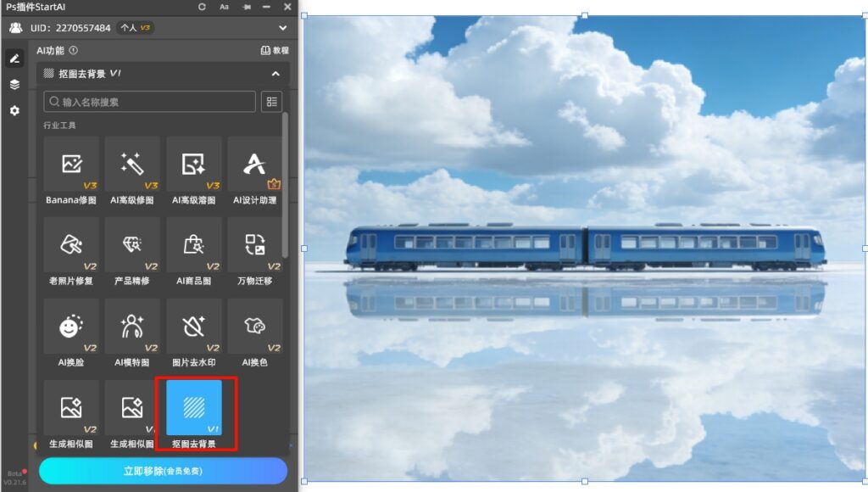
Task: Toggle the list view layout button
Action: pos(271,102)
